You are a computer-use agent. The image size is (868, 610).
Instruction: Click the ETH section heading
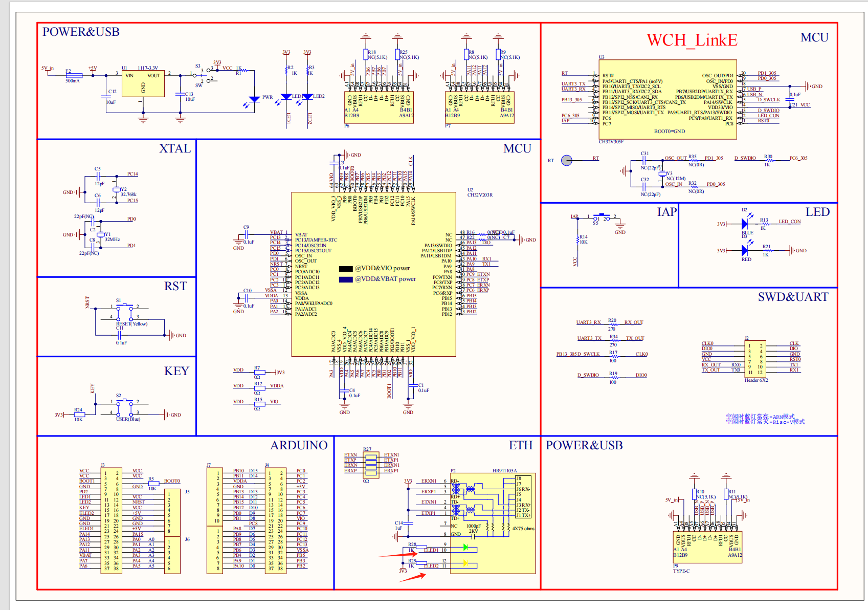521,445
